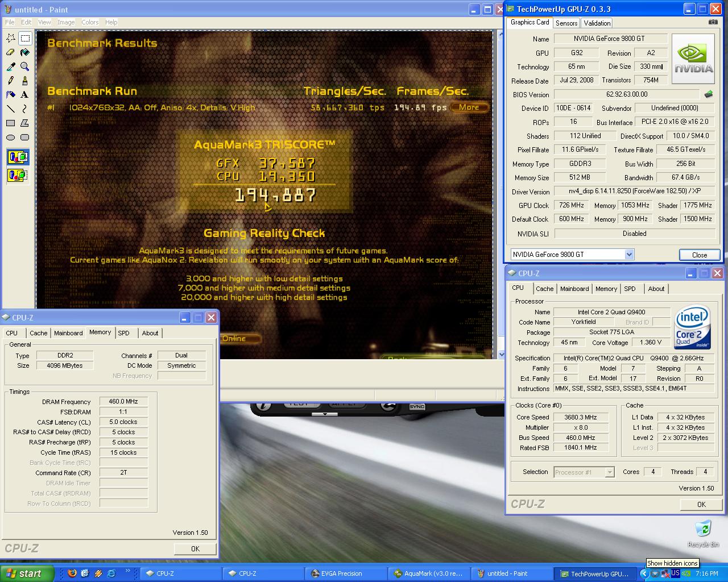Switch to AquaMark taskbar button
Screen dimensions: 728x582
[x=429, y=573]
